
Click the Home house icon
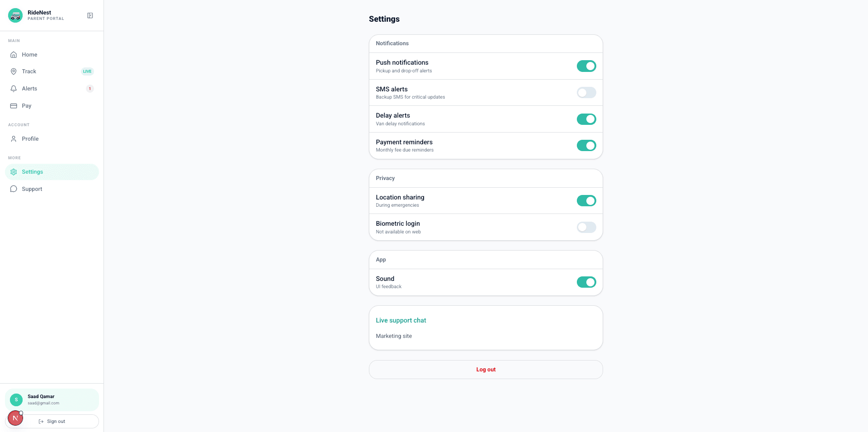[14, 55]
